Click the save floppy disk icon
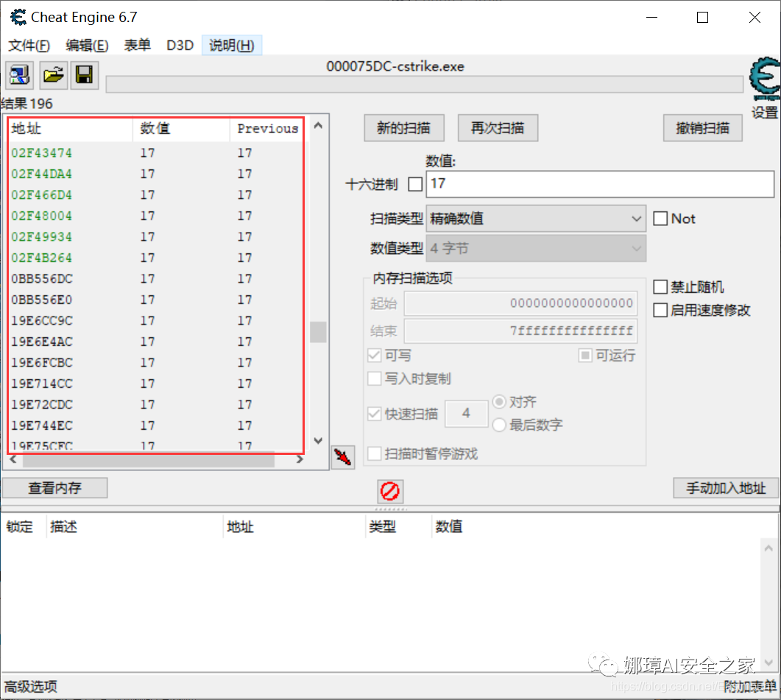 click(84, 75)
